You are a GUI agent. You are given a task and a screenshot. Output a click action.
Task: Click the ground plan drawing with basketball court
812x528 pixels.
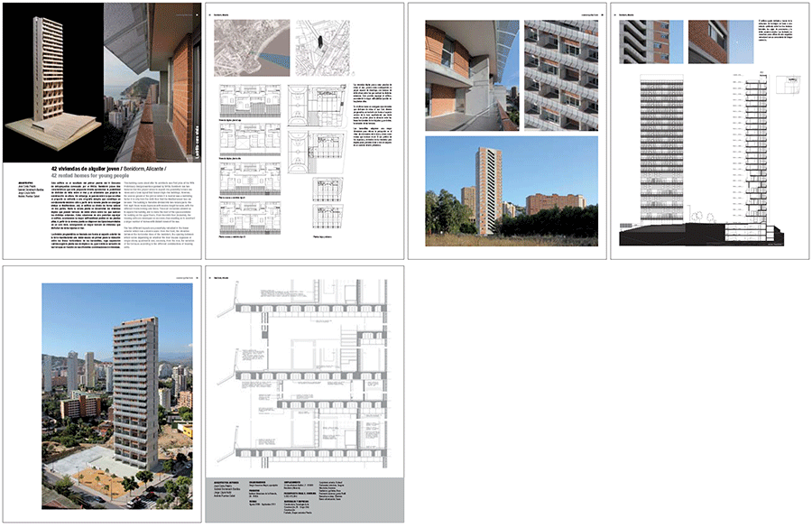point(317,106)
